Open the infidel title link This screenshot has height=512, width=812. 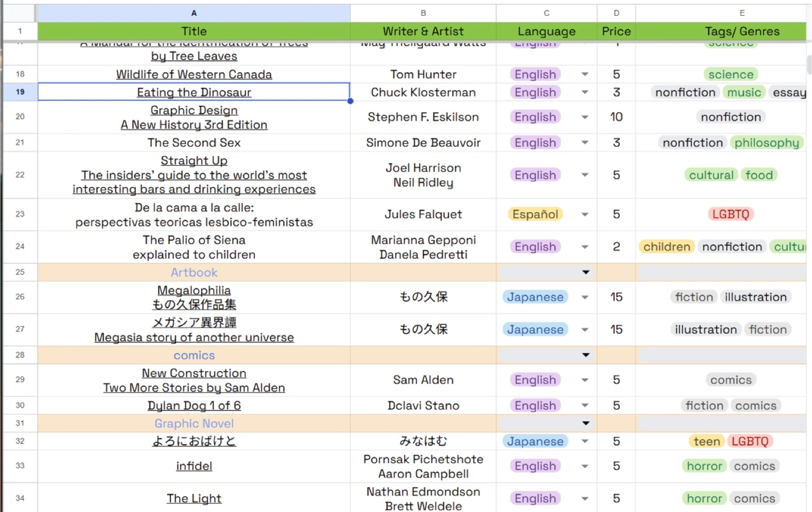(x=194, y=466)
